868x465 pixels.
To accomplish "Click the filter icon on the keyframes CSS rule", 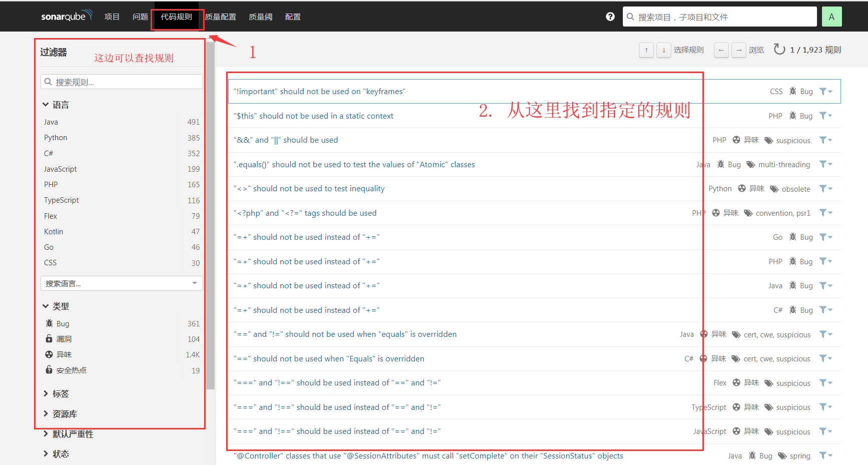I will click(x=823, y=91).
